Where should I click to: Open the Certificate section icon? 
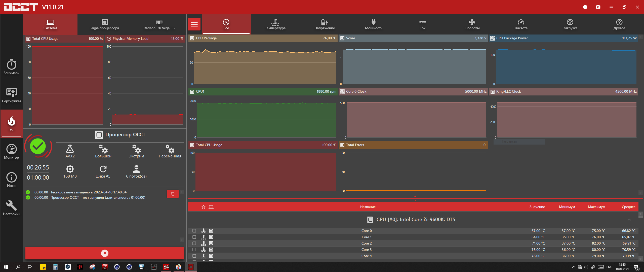tap(11, 95)
